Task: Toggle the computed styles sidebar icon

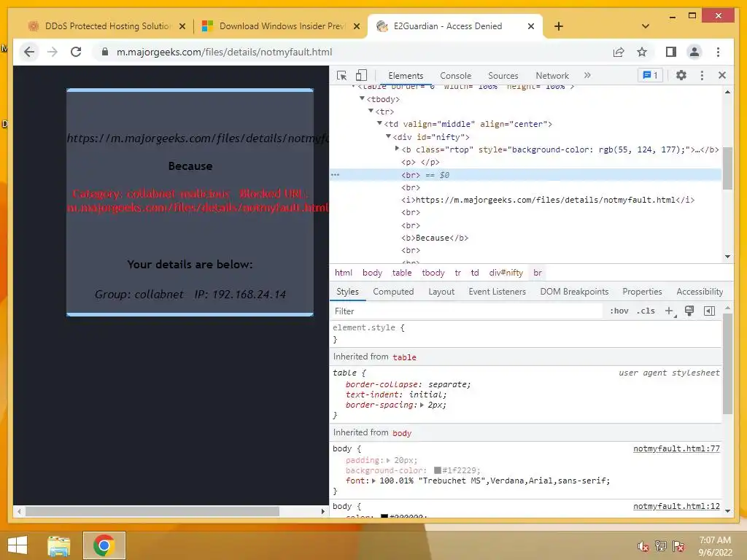Action: [x=709, y=311]
